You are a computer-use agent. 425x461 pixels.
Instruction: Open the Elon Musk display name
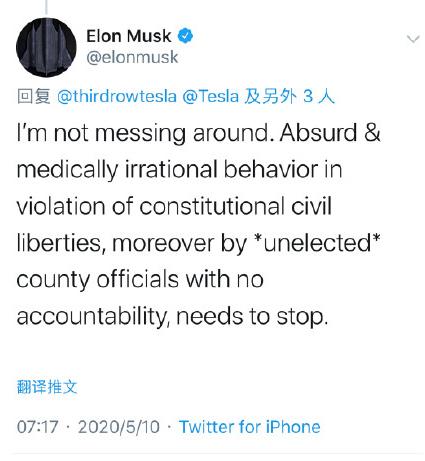[129, 36]
